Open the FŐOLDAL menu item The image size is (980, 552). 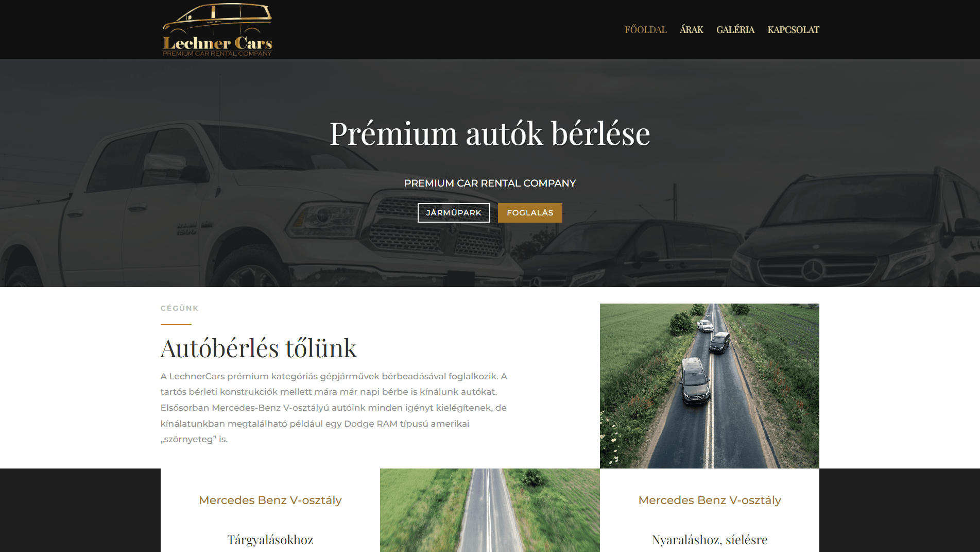(646, 30)
